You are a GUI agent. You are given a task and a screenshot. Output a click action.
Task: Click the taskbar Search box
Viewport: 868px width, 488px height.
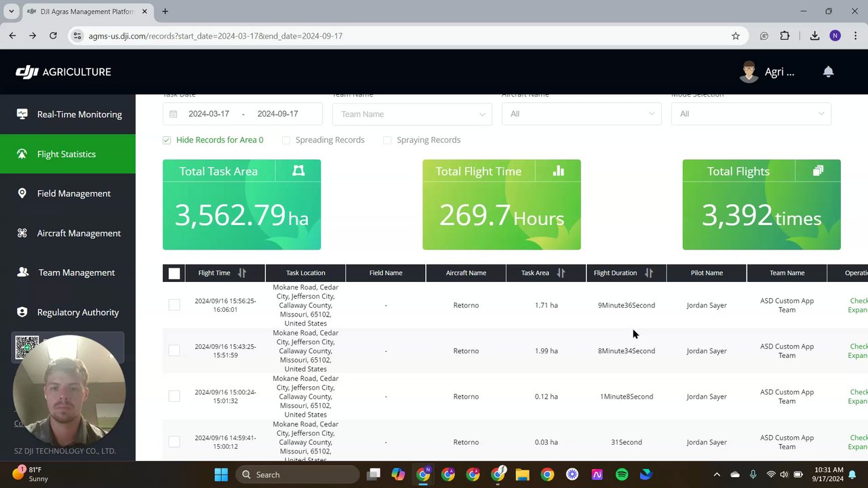click(297, 474)
